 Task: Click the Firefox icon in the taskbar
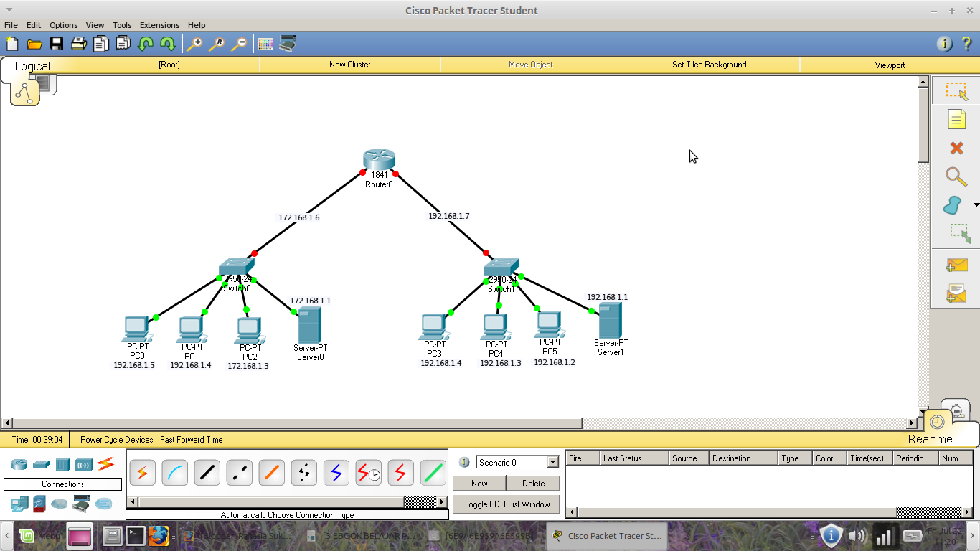tap(158, 536)
